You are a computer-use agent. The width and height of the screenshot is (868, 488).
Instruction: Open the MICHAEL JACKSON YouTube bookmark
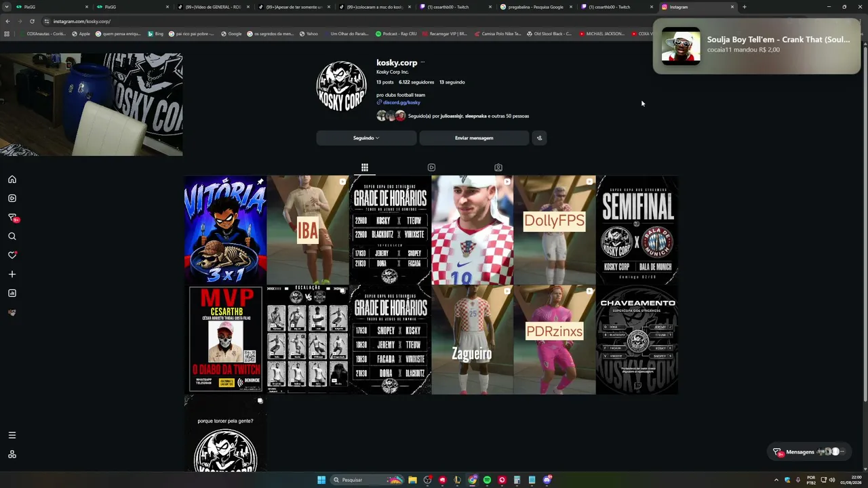pos(601,33)
